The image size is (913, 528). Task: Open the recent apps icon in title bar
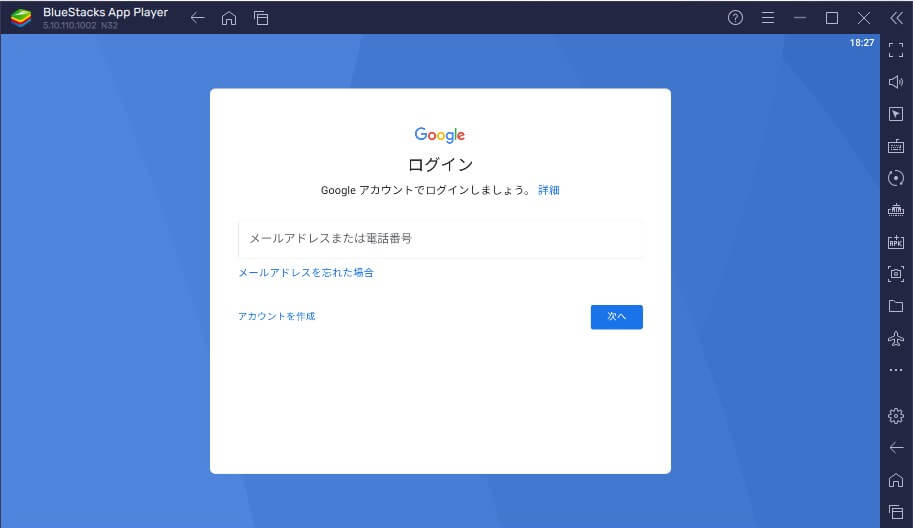tap(261, 18)
